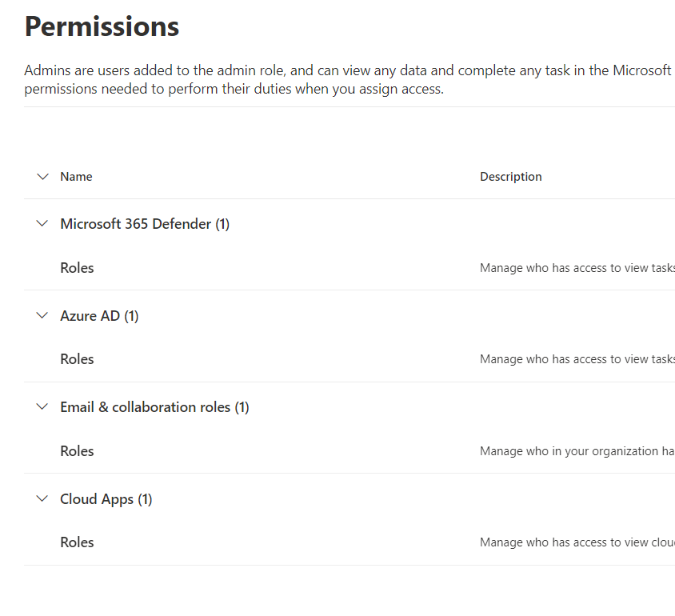Click 'Manage who has access to view cloud' description

click(577, 542)
